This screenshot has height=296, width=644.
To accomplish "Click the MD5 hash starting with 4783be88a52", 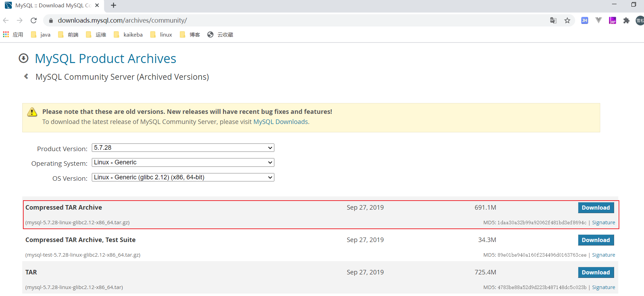I will 542,287.
